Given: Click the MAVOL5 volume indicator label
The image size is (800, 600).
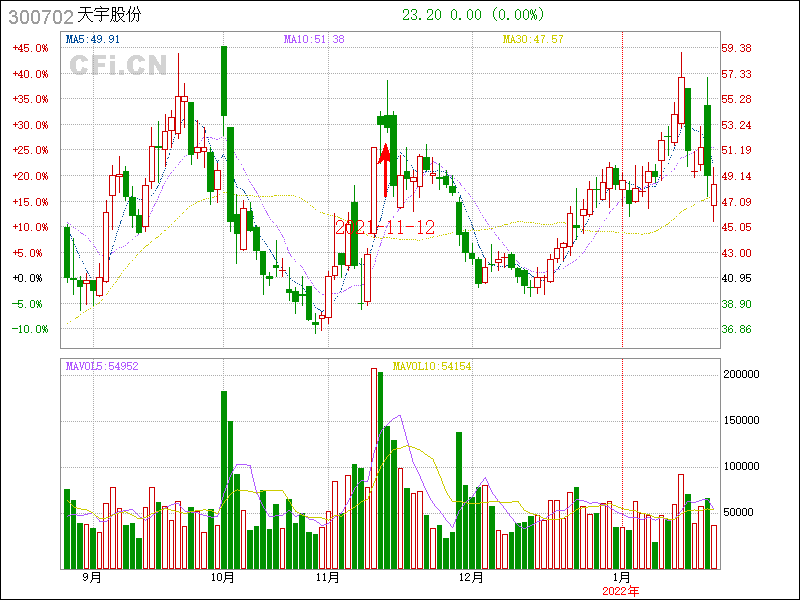Looking at the screenshot, I should coord(102,367).
